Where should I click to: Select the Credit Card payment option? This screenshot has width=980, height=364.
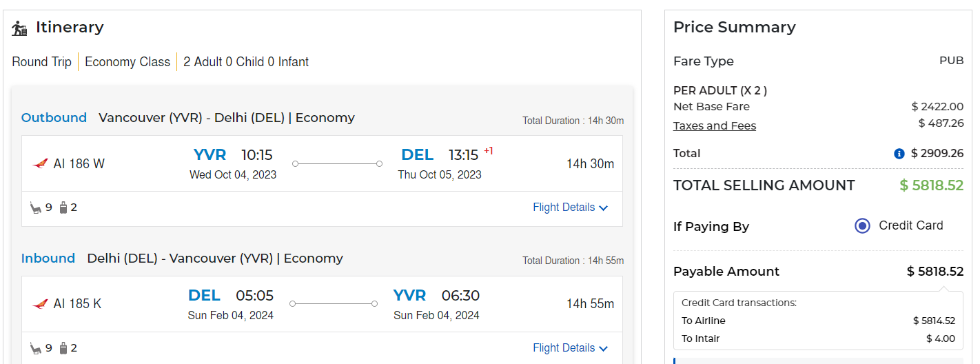[x=862, y=225]
